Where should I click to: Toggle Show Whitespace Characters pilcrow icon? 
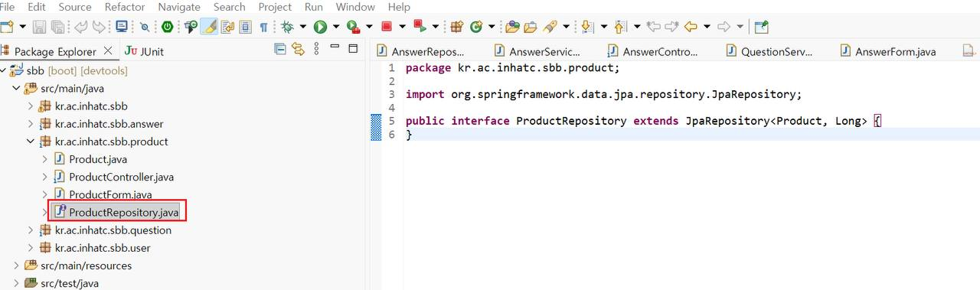(263, 27)
